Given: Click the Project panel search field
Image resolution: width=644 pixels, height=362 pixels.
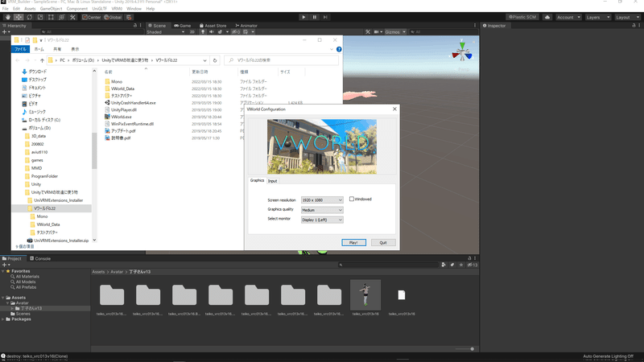Looking at the screenshot, I should point(388,265).
